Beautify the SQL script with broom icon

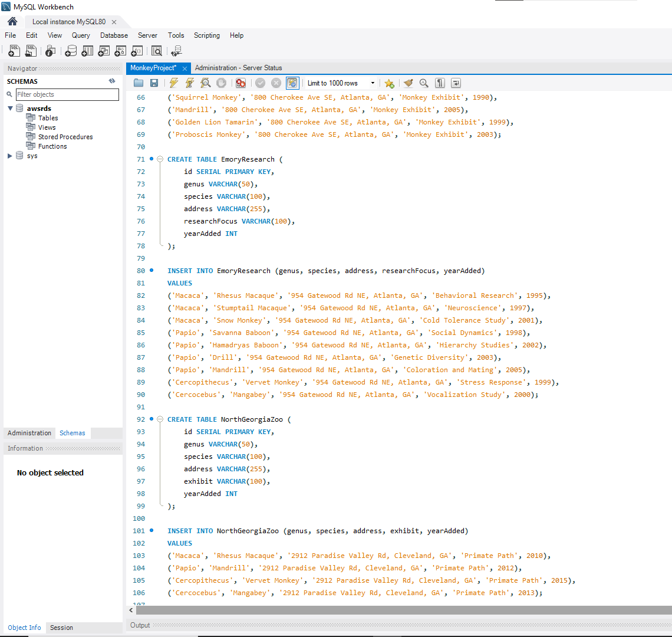(x=408, y=83)
